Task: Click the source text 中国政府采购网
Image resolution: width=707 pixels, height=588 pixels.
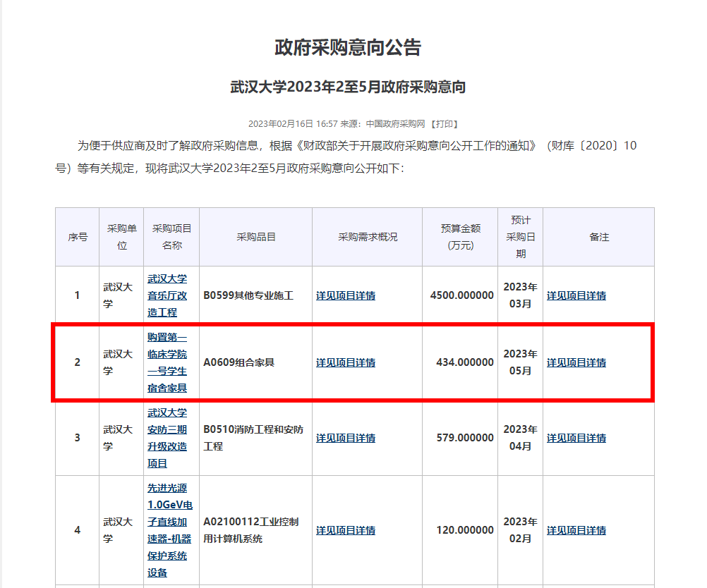Action: click(395, 124)
